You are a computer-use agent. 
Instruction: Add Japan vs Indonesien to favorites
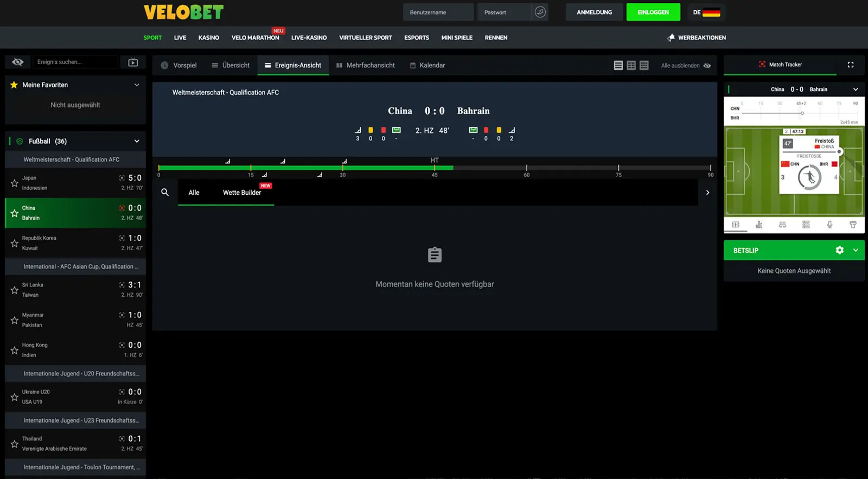pos(15,183)
